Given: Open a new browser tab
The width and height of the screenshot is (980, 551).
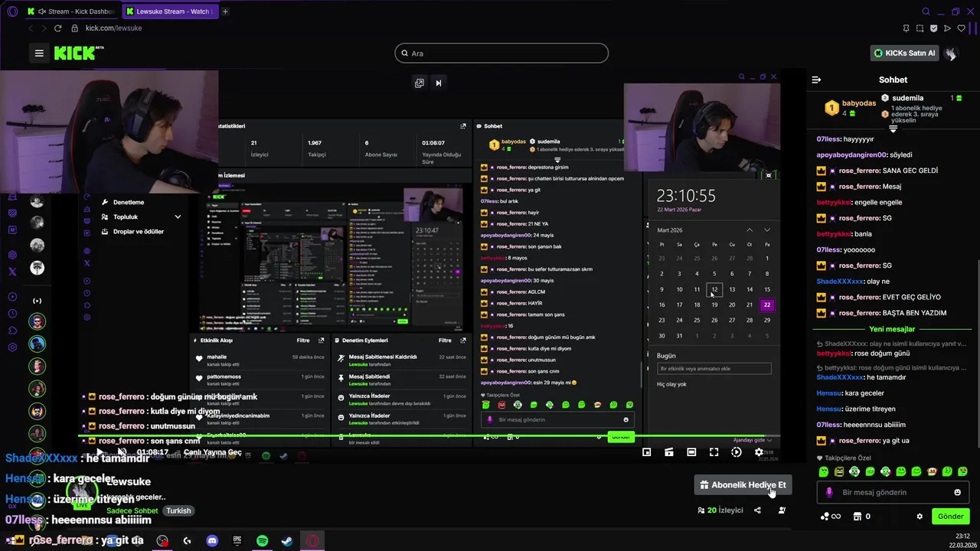Looking at the screenshot, I should pyautogui.click(x=225, y=11).
